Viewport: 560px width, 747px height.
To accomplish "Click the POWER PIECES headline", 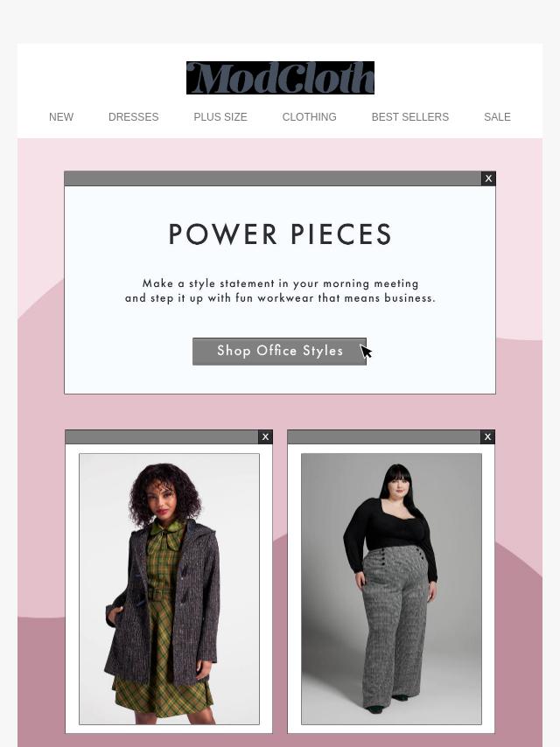I will point(280,234).
